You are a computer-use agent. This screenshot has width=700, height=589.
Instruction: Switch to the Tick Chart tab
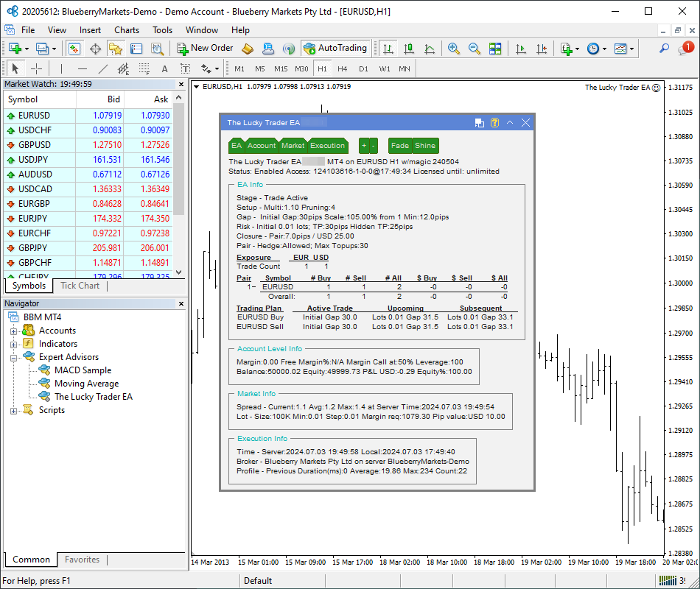80,286
